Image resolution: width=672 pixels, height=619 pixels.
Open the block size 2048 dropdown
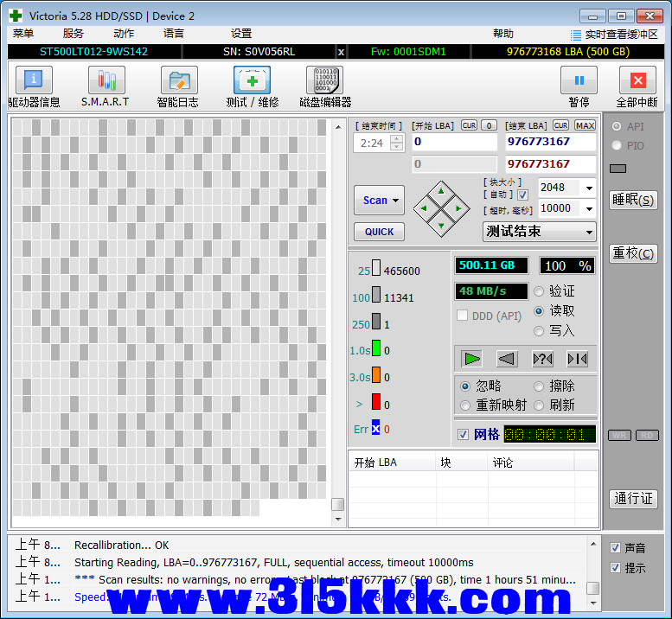click(x=589, y=188)
